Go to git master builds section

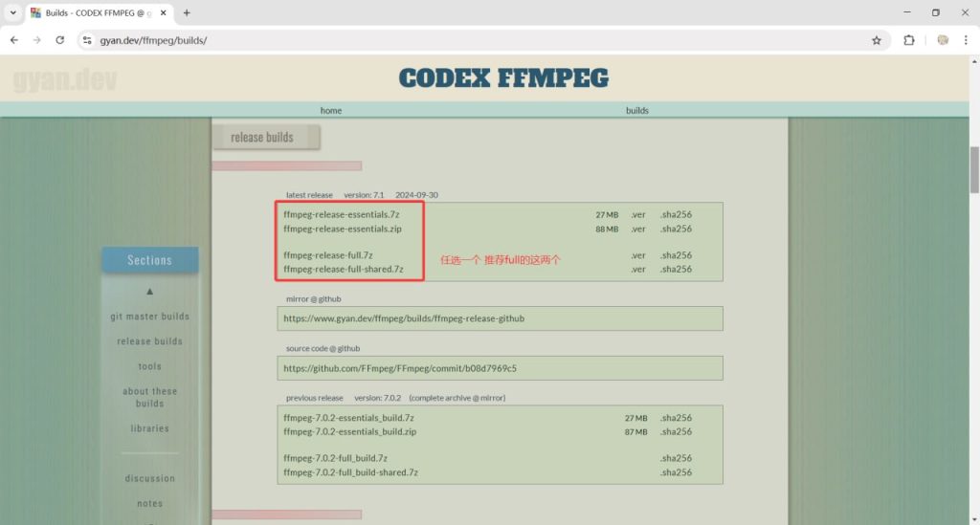click(150, 317)
